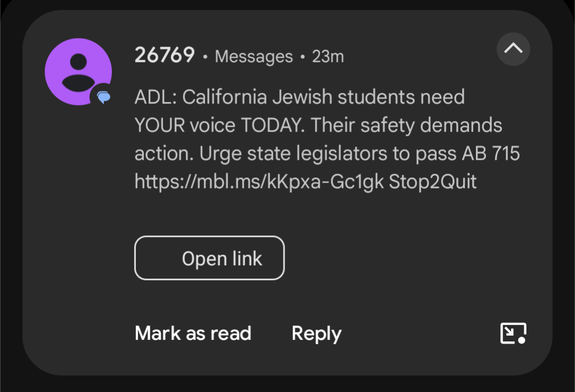Image resolution: width=575 pixels, height=392 pixels.
Task: Tap Reply on the notification
Action: pyautogui.click(x=317, y=333)
